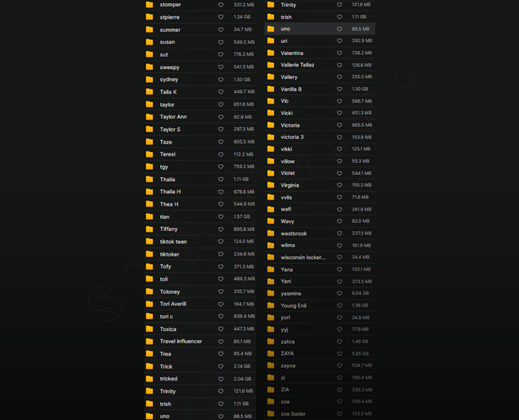Open the Taylor Ann folder
Screen dimensions: 519x420
click(x=173, y=117)
